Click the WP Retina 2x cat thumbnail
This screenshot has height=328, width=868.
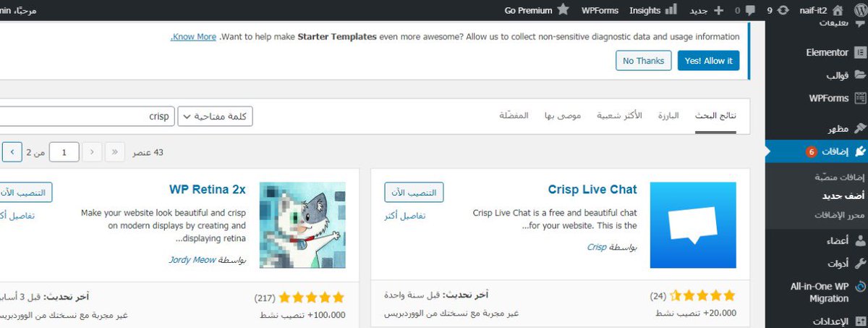(x=302, y=225)
